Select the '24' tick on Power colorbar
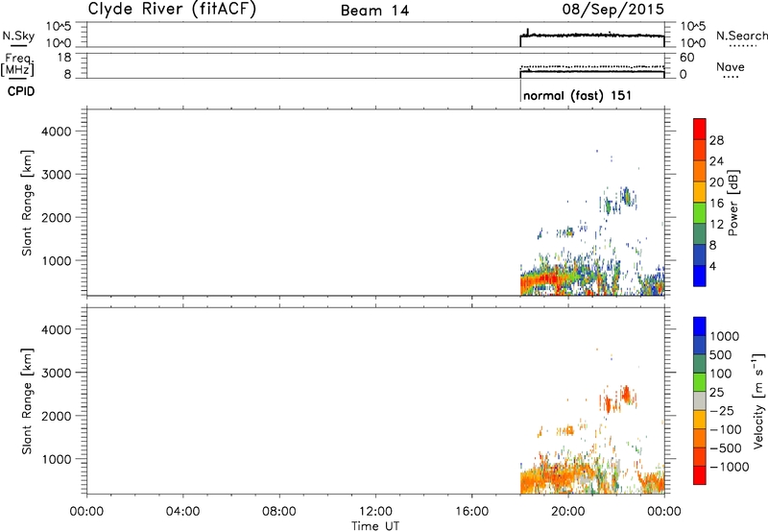Screen dimensions: 768x532 click(x=716, y=161)
